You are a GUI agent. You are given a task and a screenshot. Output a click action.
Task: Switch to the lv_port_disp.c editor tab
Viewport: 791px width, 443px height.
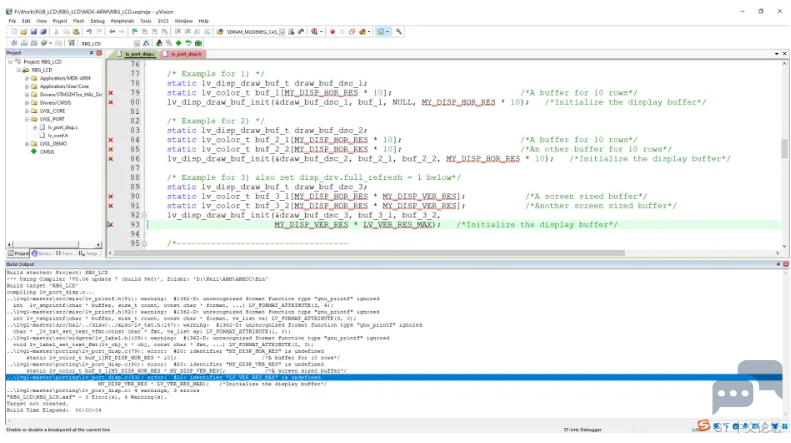[x=136, y=54]
